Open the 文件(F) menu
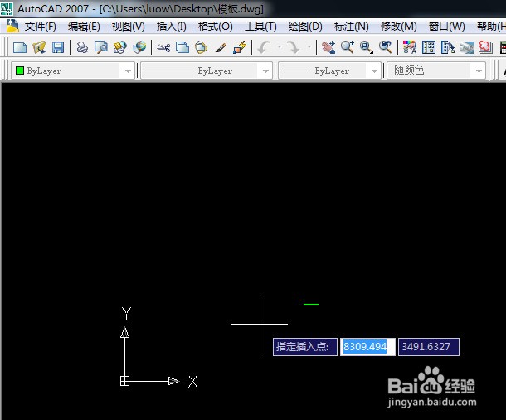 (x=40, y=27)
